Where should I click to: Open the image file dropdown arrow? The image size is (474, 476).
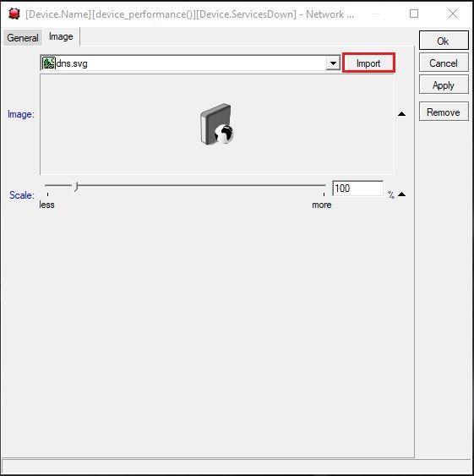pos(333,63)
